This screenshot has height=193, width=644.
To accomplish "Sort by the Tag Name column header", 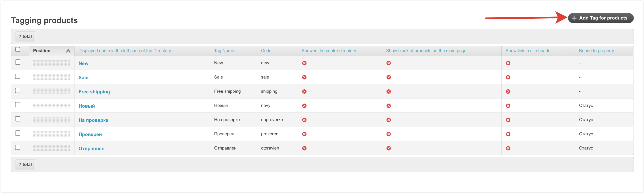I will pos(224,51).
